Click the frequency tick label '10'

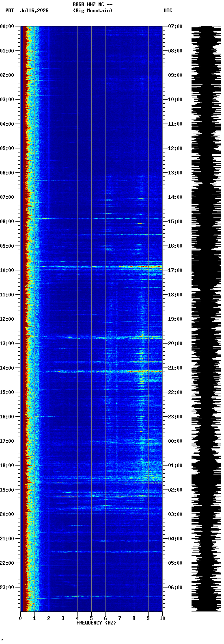click(162, 618)
